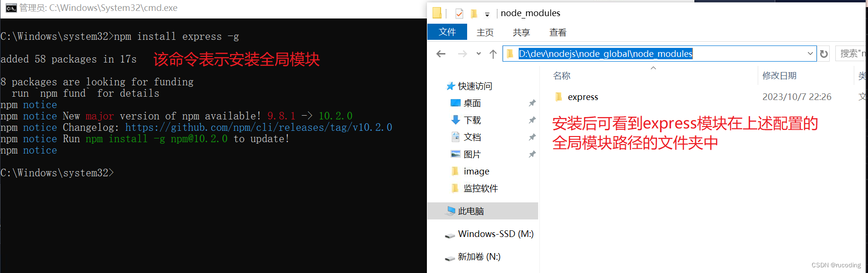Click the last 'C:\Windows\system32>' prompt line
The image size is (868, 273).
pos(57,173)
